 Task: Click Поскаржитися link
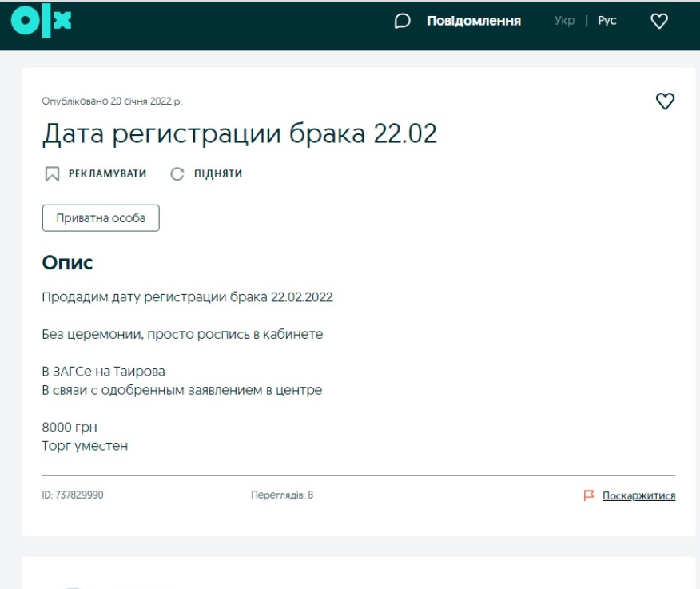point(638,495)
